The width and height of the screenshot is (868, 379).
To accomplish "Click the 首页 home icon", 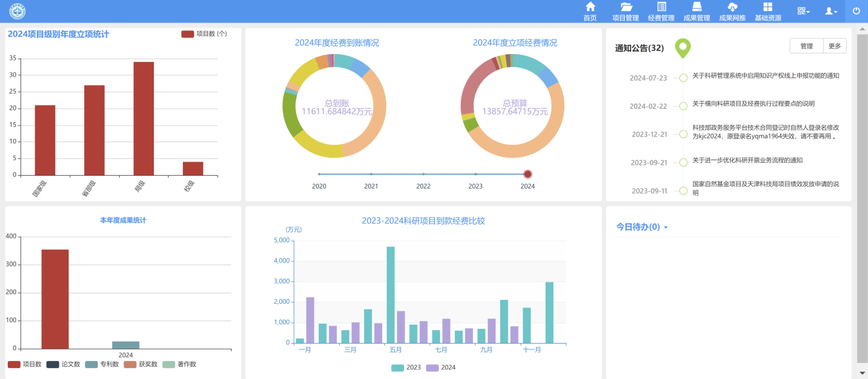I will point(589,7).
